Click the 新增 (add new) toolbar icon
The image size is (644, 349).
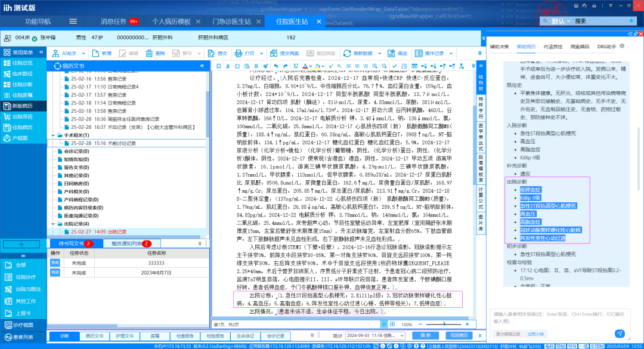click(x=95, y=54)
